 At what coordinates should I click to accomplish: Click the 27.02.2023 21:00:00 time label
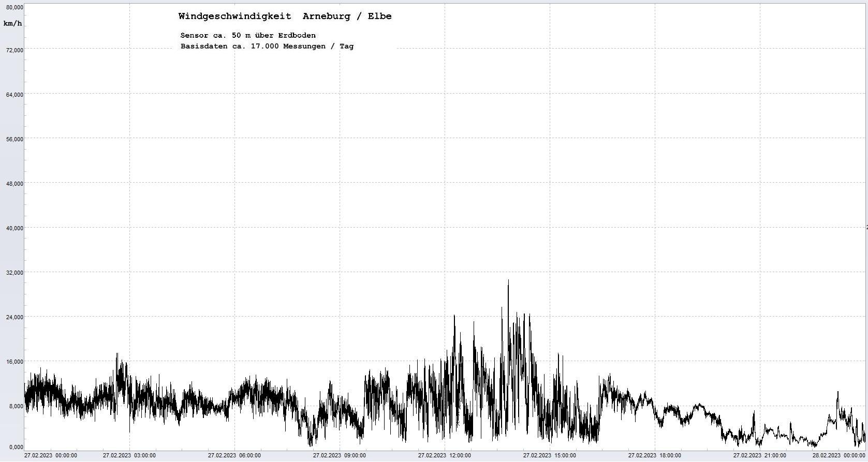coord(760,456)
